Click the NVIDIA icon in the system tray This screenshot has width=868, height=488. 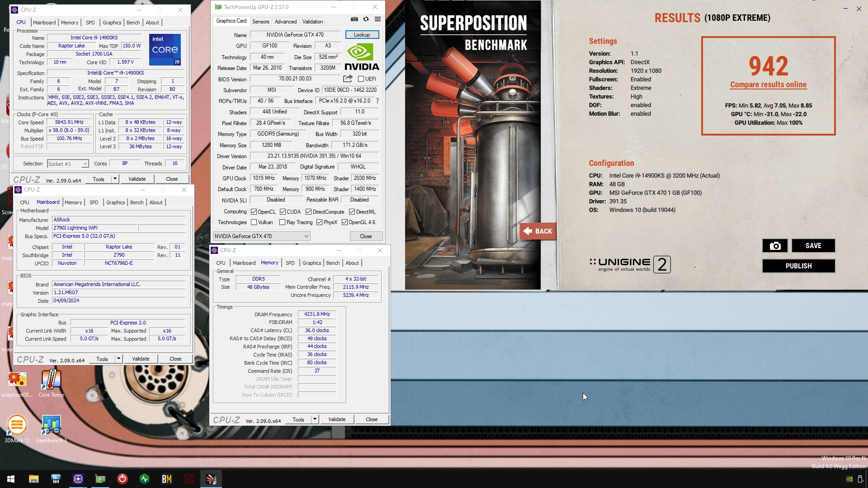849,479
